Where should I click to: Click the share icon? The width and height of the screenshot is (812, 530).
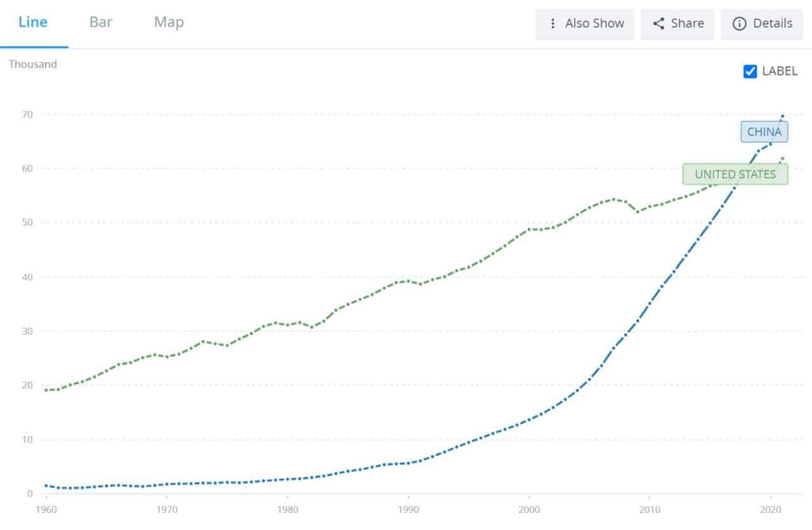[658, 23]
